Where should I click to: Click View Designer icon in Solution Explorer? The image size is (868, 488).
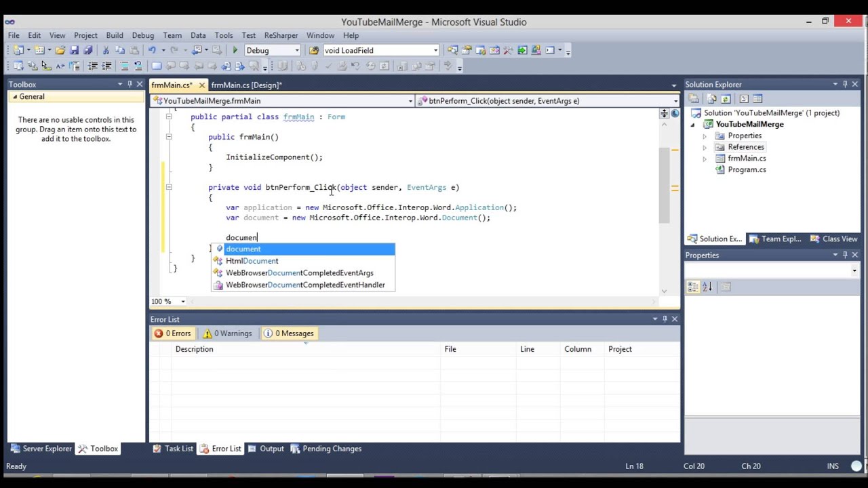[x=757, y=99]
